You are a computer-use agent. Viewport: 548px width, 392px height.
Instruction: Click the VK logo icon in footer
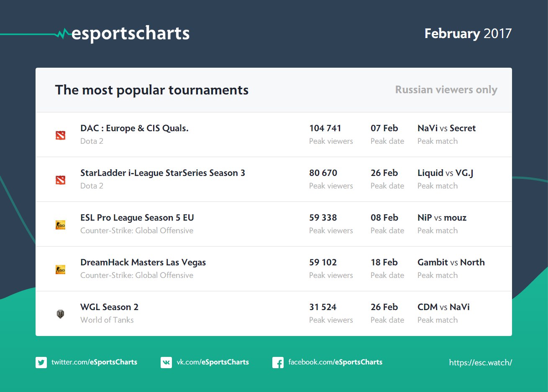(166, 362)
